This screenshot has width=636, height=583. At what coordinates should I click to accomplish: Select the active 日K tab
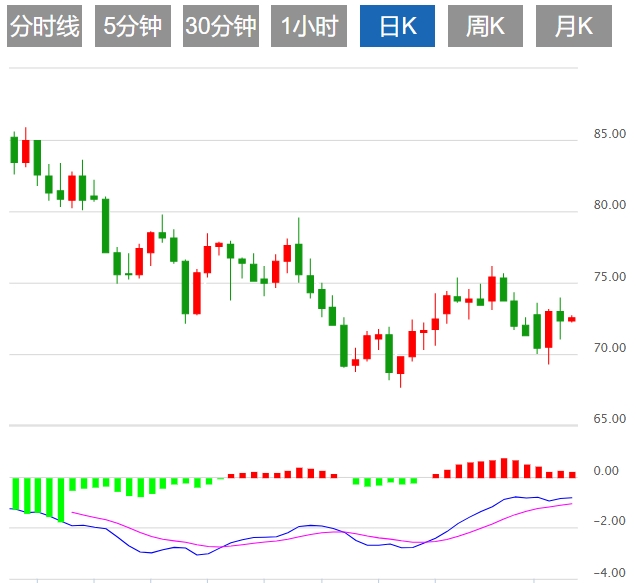tap(397, 27)
